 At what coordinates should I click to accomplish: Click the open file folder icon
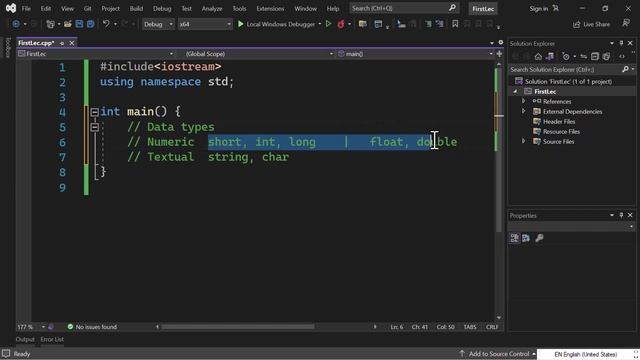(x=68, y=24)
